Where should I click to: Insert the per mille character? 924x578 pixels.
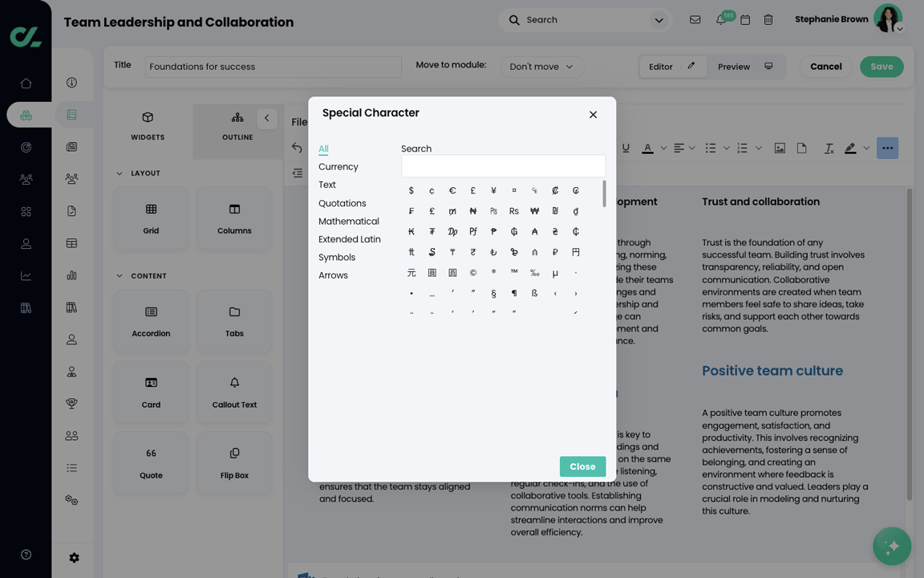(x=534, y=272)
